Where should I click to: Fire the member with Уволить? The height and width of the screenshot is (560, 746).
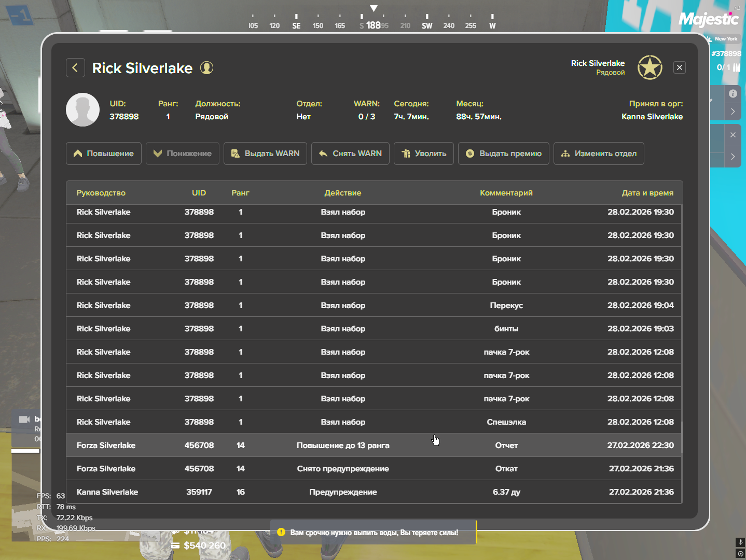pyautogui.click(x=424, y=153)
